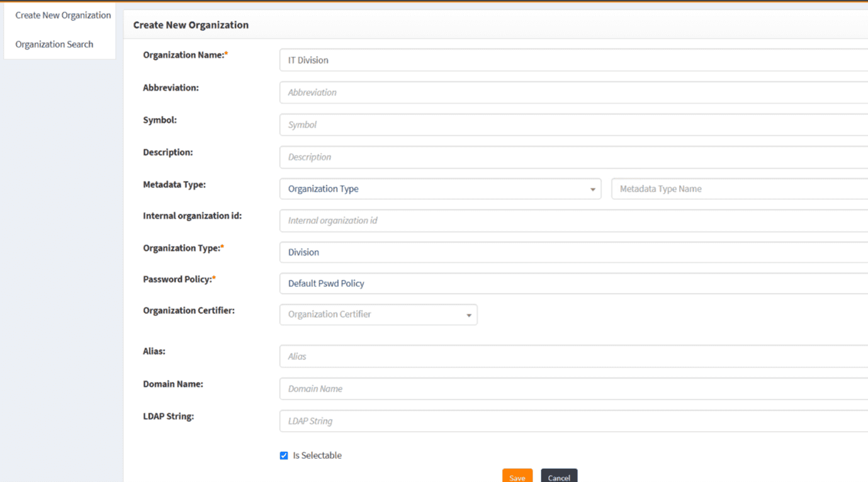Open Create New Organization sidebar item
Viewport: 868px width, 482px height.
point(63,15)
